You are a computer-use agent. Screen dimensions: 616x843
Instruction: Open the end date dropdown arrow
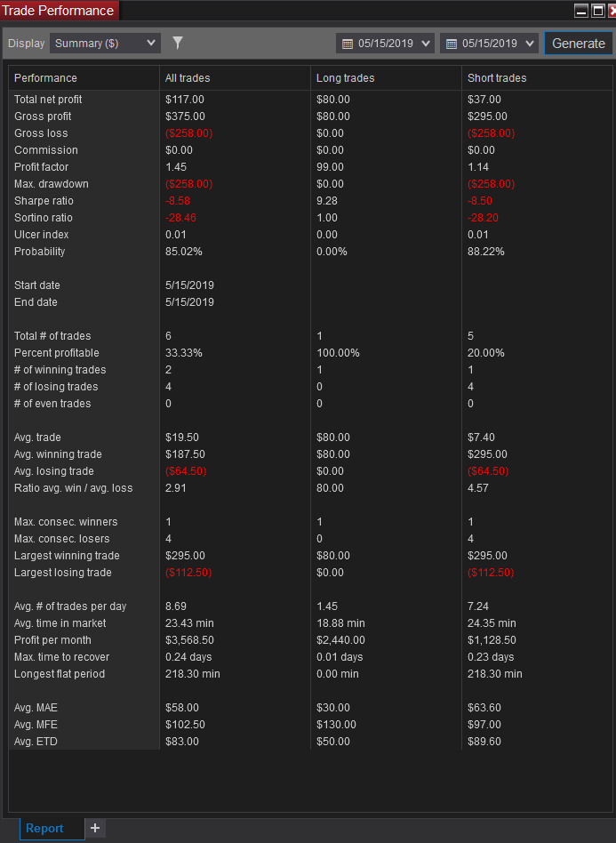[530, 44]
